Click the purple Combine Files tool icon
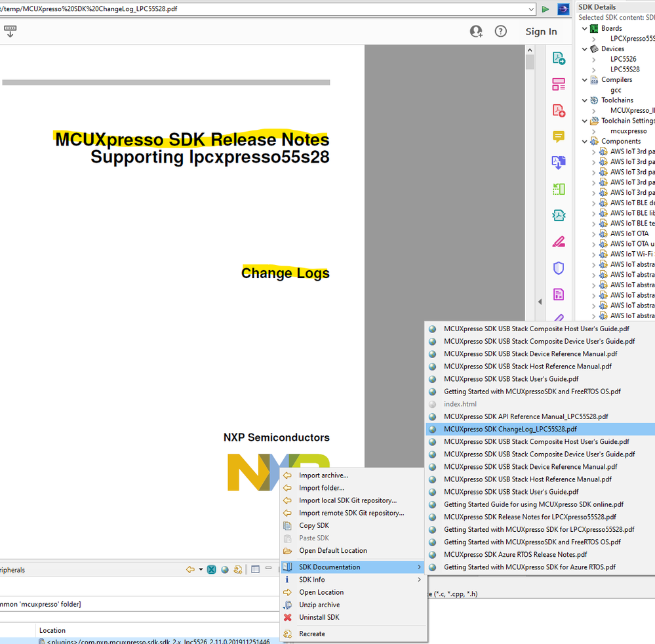Image resolution: width=655 pixels, height=644 pixels. click(559, 163)
